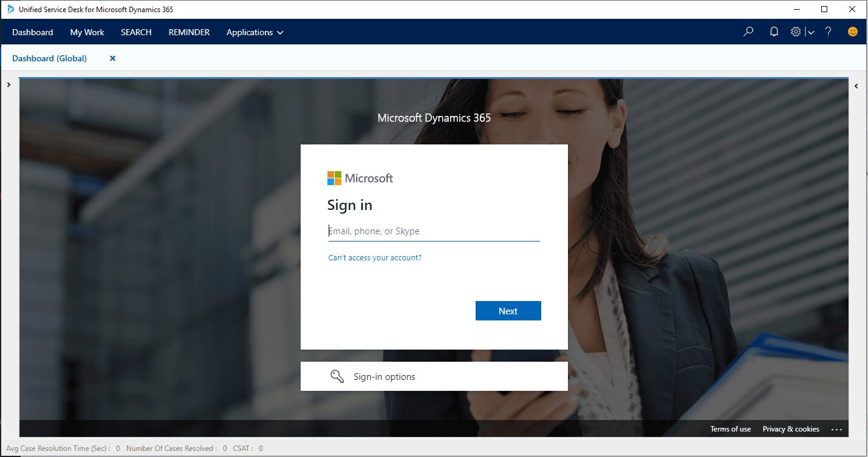The image size is (868, 457).
Task: Open the notifications bell icon
Action: pyautogui.click(x=774, y=32)
